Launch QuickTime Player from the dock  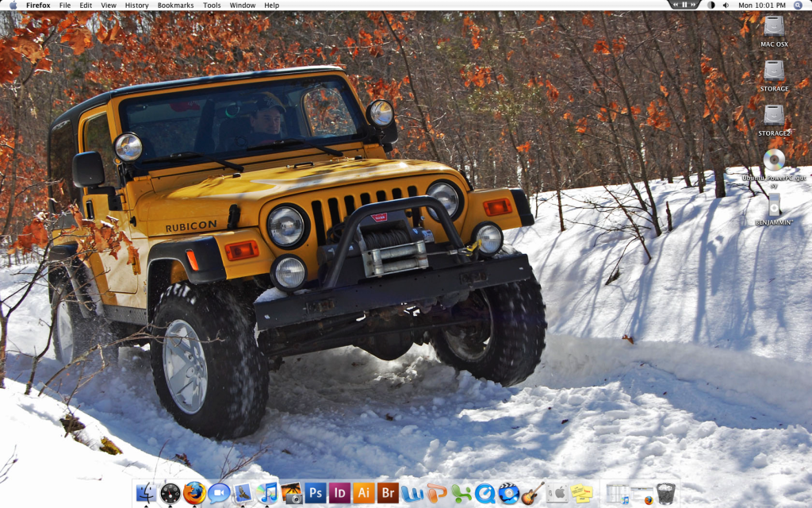pyautogui.click(x=485, y=494)
